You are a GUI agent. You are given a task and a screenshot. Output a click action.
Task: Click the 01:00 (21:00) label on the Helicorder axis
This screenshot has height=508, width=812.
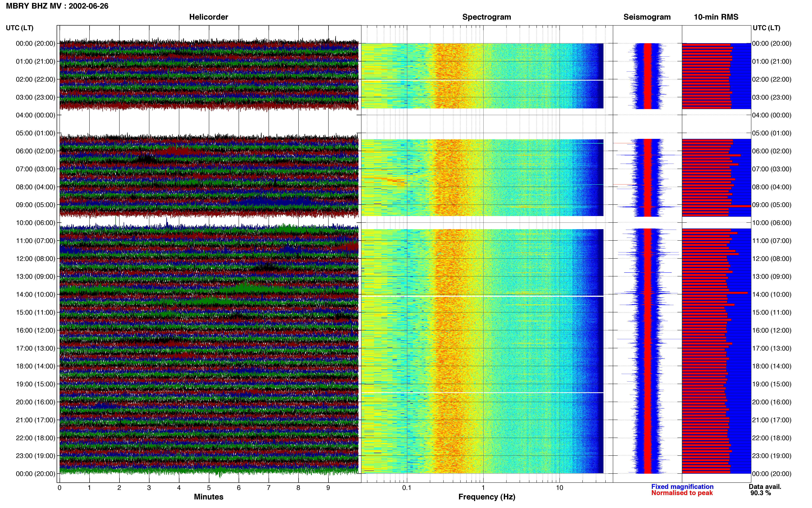(x=36, y=61)
